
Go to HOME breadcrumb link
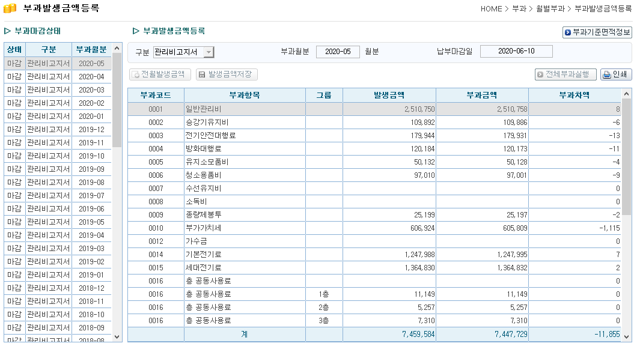pyautogui.click(x=491, y=8)
